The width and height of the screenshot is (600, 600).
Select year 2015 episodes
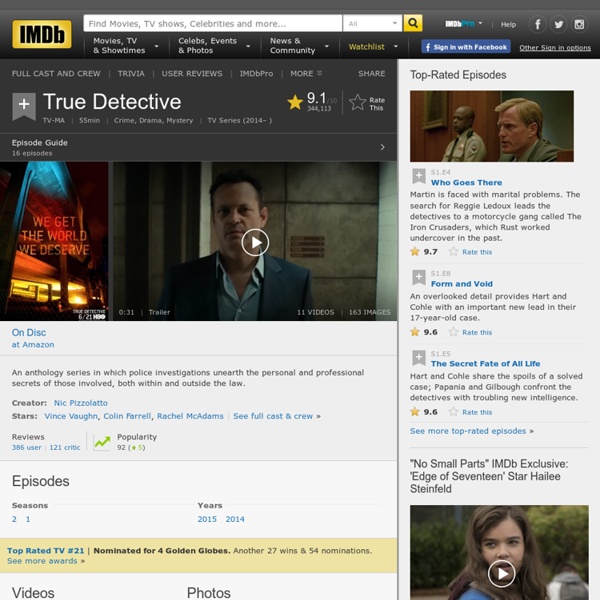[207, 519]
